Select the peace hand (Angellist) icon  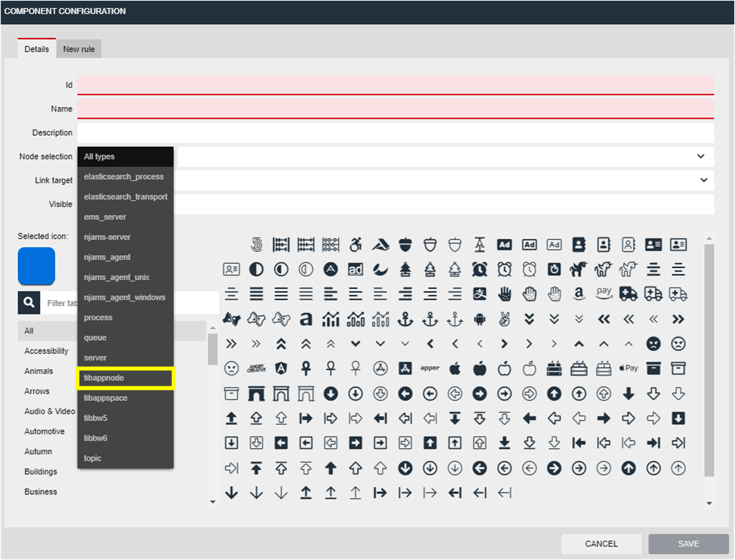click(x=504, y=319)
